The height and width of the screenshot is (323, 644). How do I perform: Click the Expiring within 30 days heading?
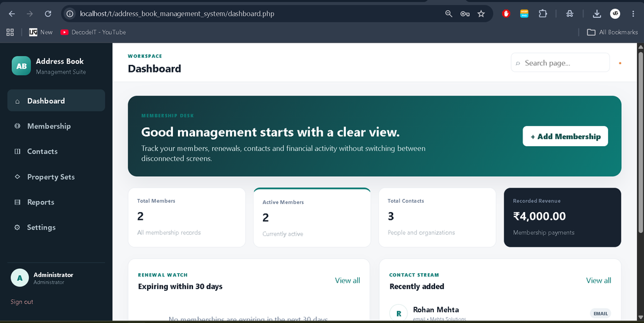pos(180,286)
